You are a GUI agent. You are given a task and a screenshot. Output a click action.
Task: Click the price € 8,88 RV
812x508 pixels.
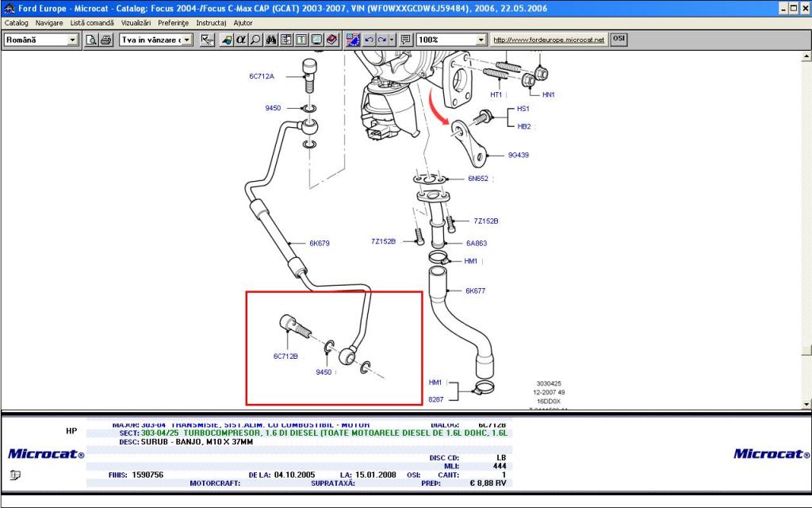[488, 483]
